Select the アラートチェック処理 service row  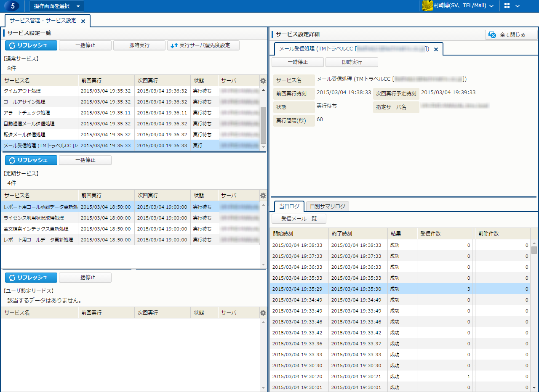pyautogui.click(x=131, y=113)
